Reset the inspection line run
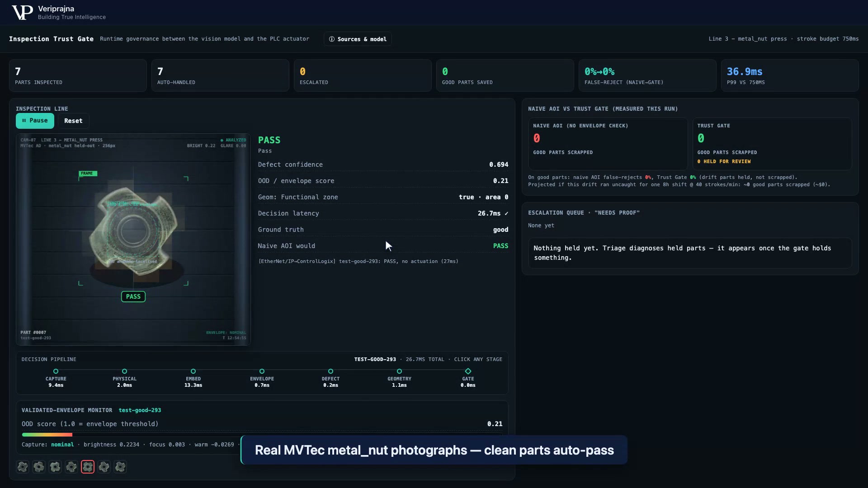The width and height of the screenshot is (868, 488). click(73, 121)
